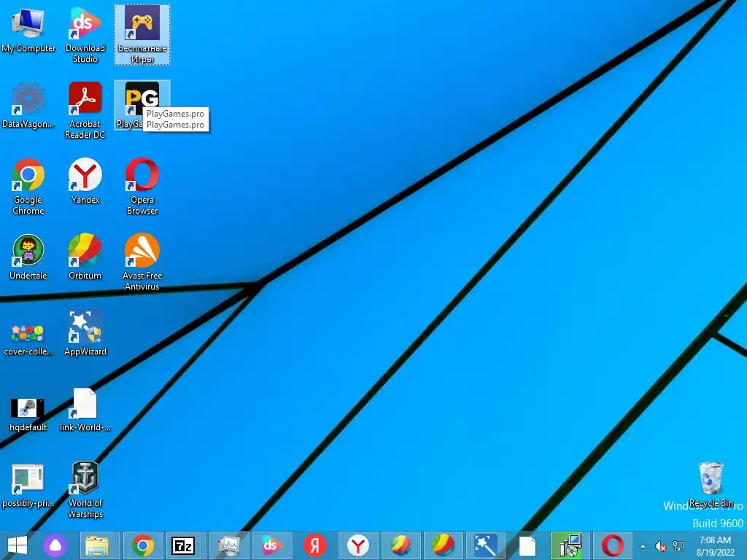Select the AppWizard desktop shortcut
The width and height of the screenshot is (747, 560).
point(85,333)
